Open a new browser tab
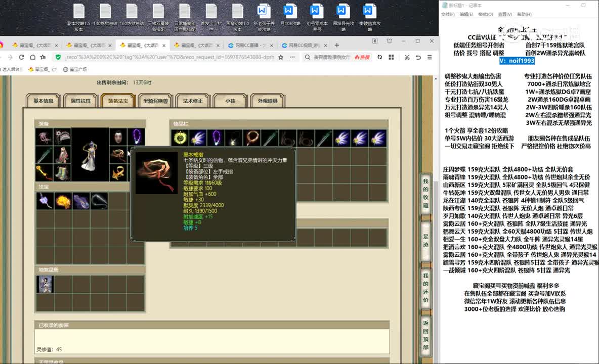This screenshot has width=599, height=364. (x=336, y=45)
